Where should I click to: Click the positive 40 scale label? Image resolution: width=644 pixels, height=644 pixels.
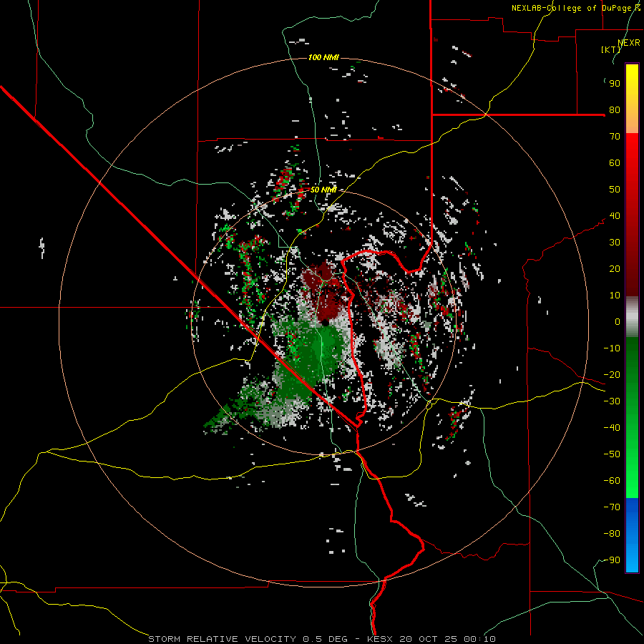point(615,216)
